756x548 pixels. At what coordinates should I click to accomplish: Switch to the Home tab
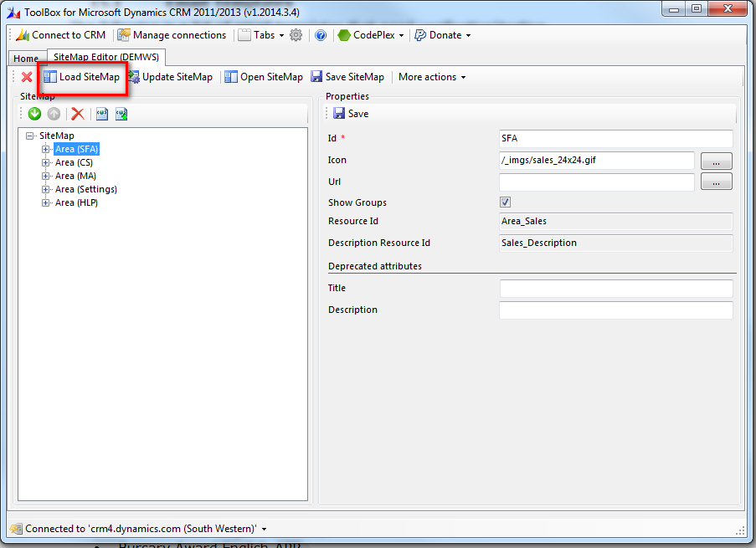click(26, 59)
